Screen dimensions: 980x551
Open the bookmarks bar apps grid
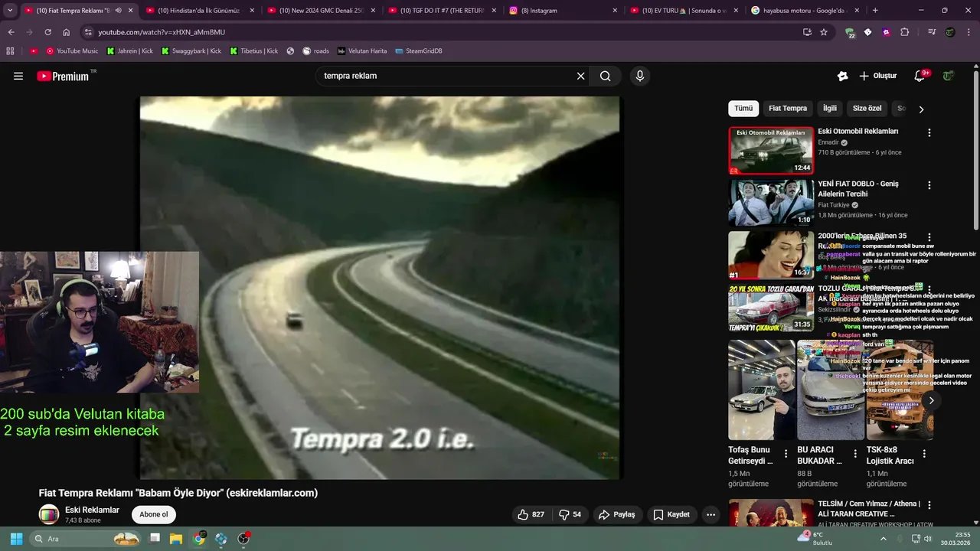(10, 51)
